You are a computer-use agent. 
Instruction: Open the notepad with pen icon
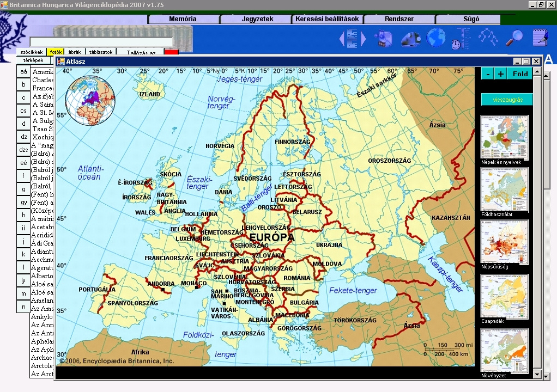click(540, 38)
